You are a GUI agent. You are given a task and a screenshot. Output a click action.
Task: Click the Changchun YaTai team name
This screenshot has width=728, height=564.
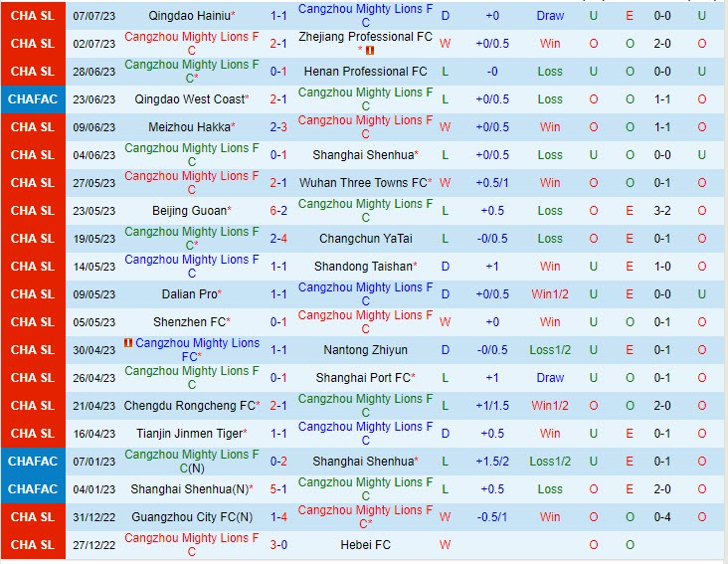coord(365,239)
